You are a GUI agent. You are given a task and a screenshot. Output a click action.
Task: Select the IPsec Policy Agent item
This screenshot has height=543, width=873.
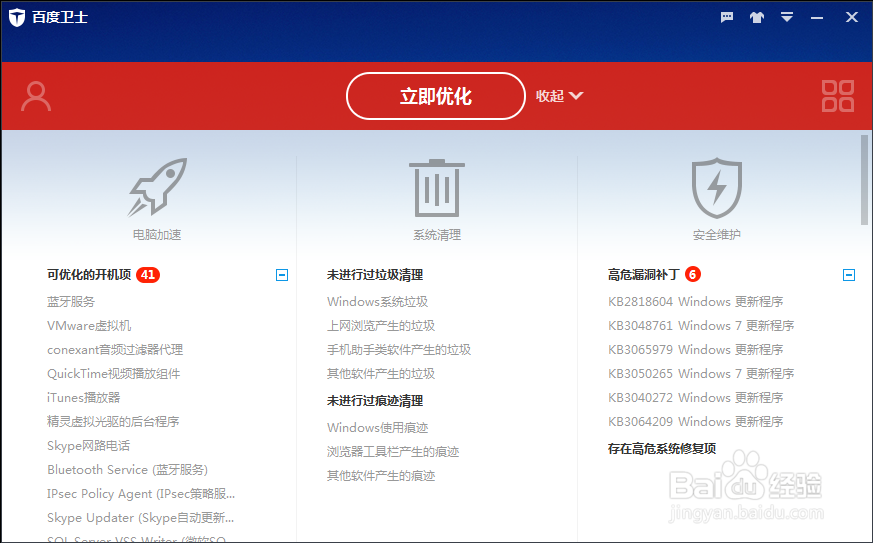[141, 493]
